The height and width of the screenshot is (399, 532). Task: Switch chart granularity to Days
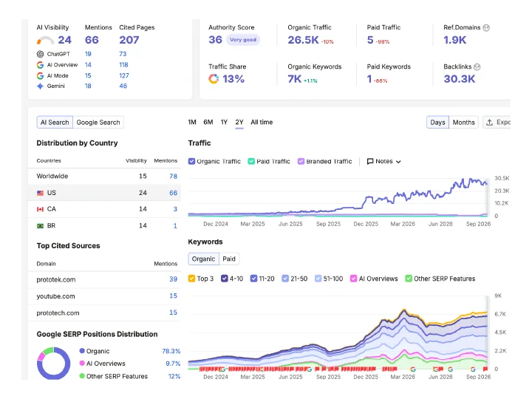[x=437, y=123]
